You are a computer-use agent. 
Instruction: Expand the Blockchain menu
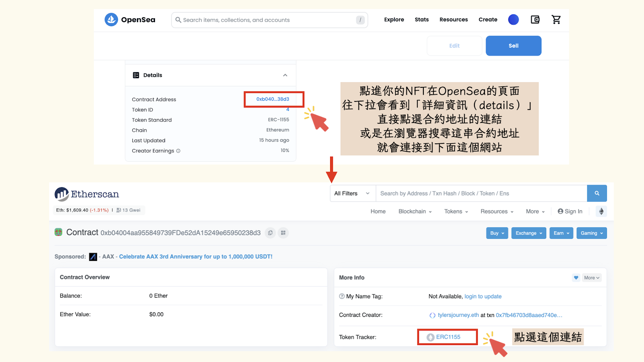click(x=415, y=211)
